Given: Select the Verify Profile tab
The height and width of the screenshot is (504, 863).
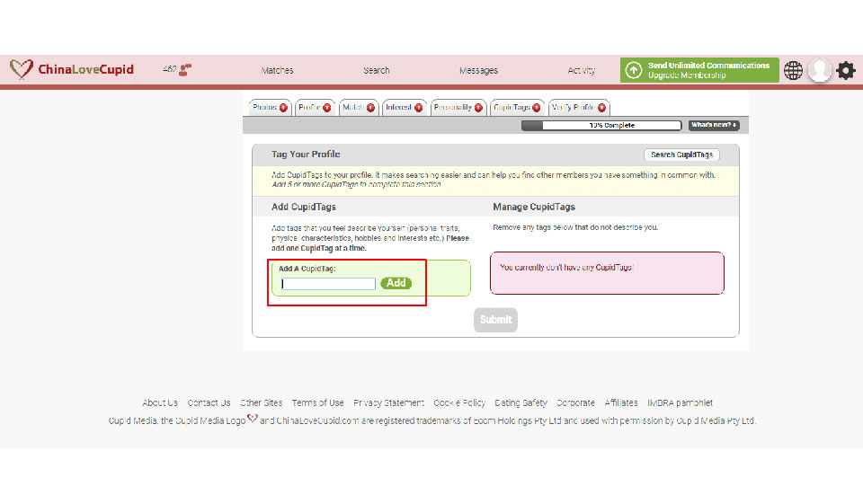Looking at the screenshot, I should click(579, 108).
